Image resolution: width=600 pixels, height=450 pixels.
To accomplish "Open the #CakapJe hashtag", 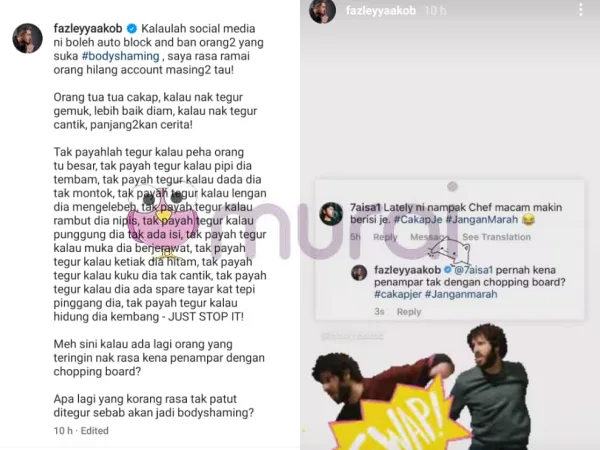I will click(x=418, y=220).
